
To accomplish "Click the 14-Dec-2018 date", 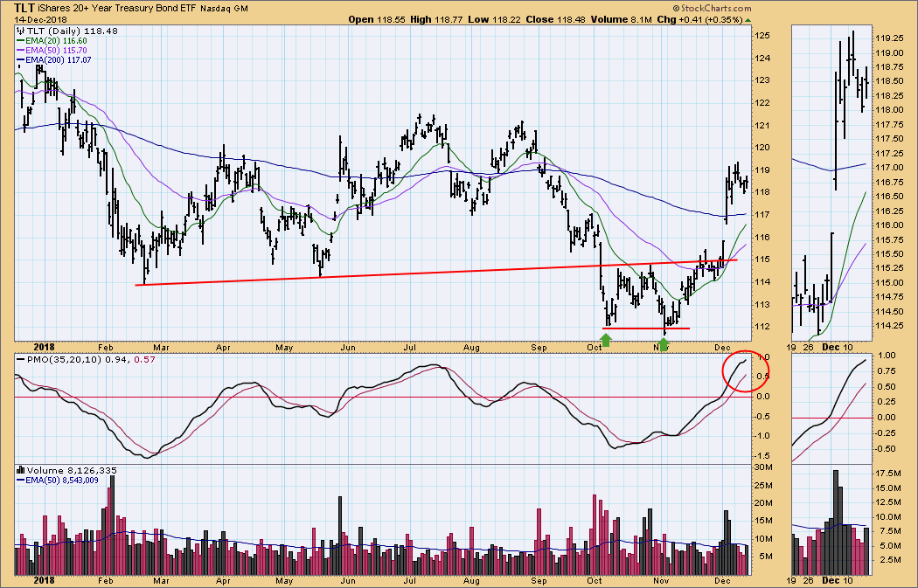I will pyautogui.click(x=40, y=20).
